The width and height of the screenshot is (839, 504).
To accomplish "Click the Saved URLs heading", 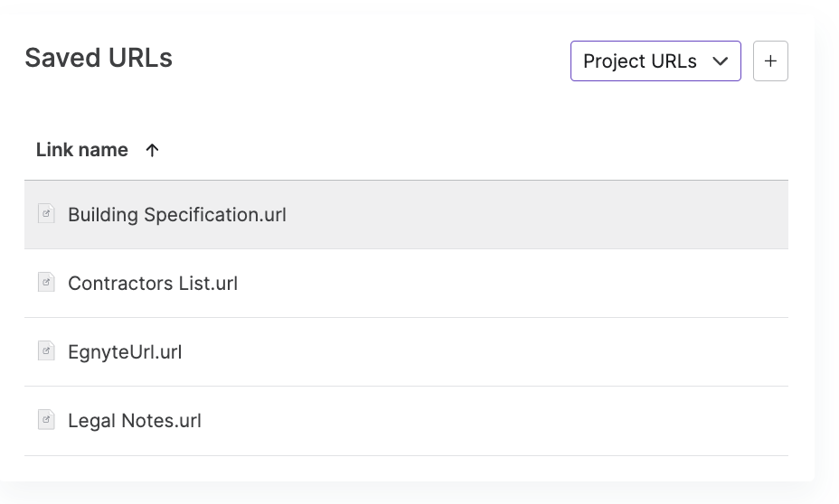I will click(99, 58).
